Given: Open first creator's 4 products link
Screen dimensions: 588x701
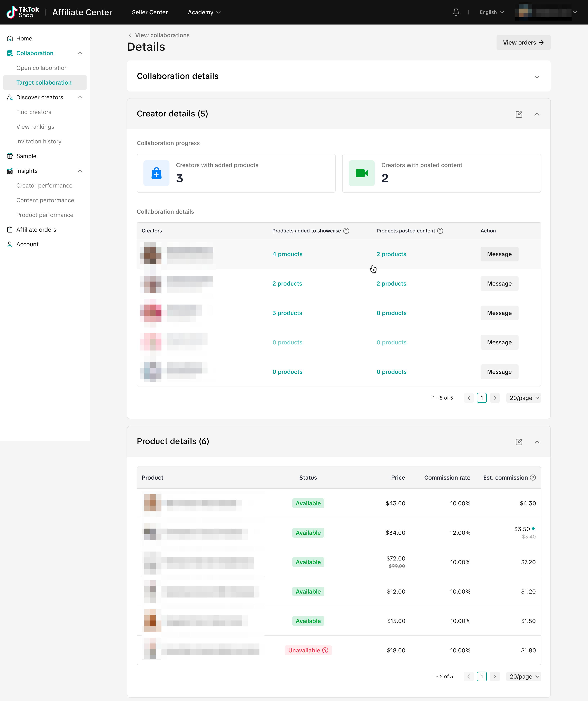Looking at the screenshot, I should coord(287,254).
